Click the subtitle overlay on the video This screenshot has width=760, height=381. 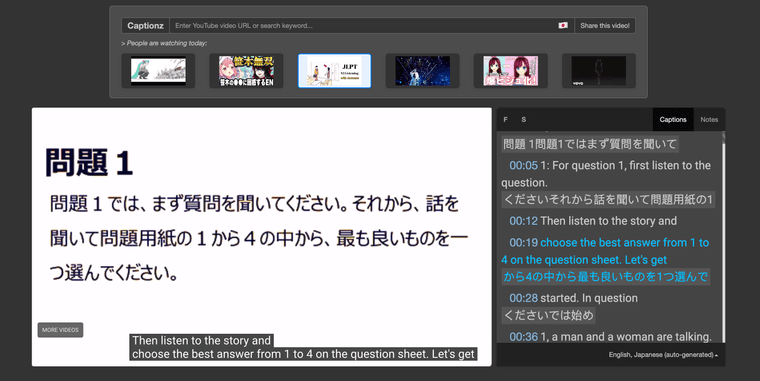coord(303,347)
